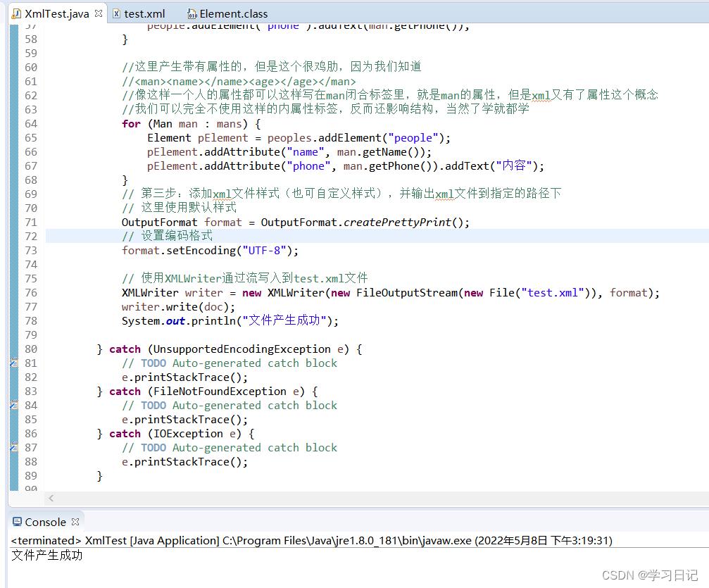709x588 pixels.
Task: Click the "name" string on line 66
Action: click(x=306, y=152)
